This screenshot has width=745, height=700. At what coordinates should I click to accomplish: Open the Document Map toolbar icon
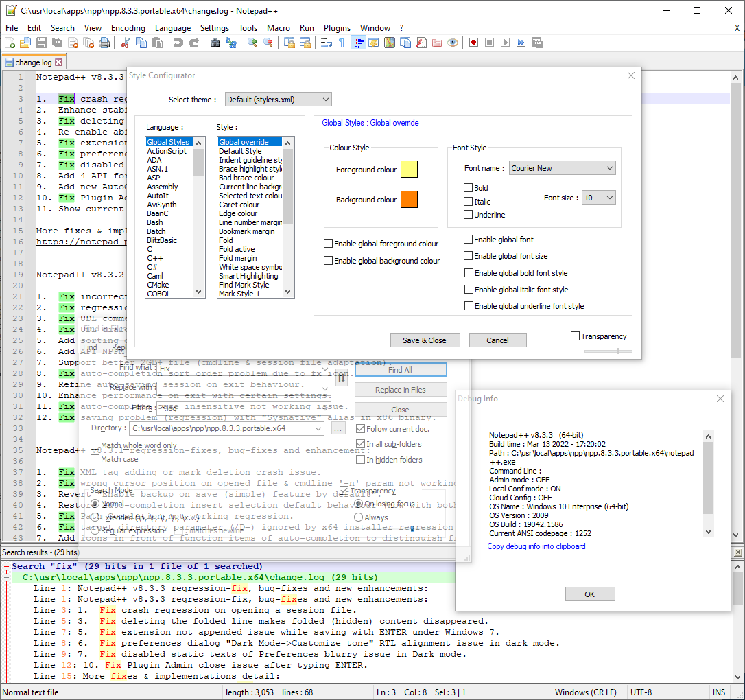click(x=390, y=43)
